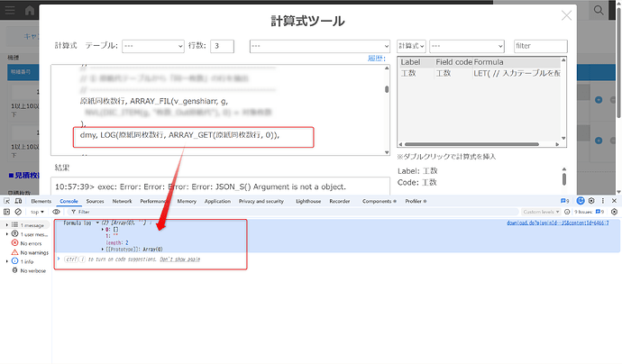
Task: Open the top context selector in console
Action: tap(40, 212)
